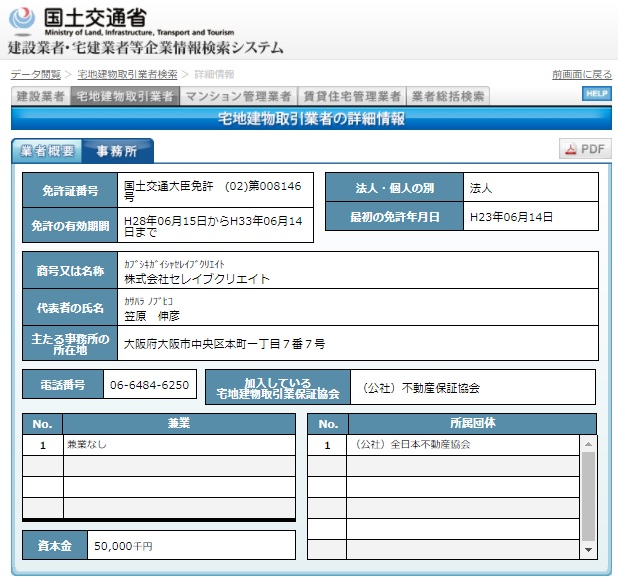Click the 所属団体 column header

[x=472, y=424]
